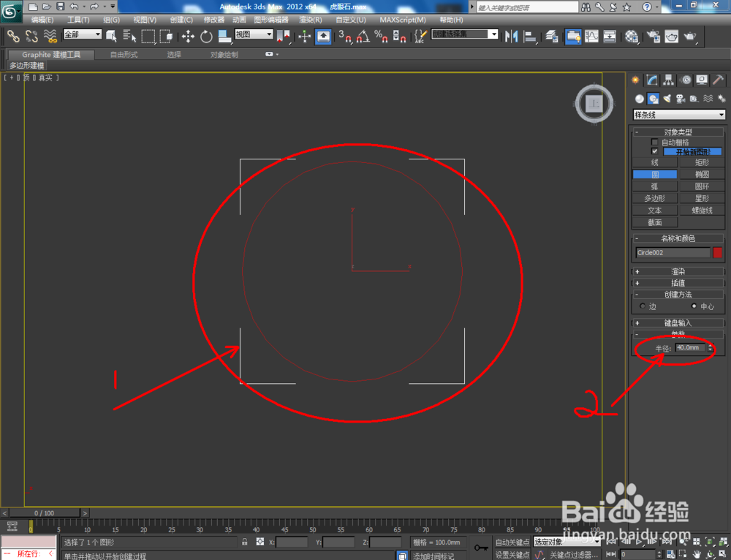Open the 修改器 menu
This screenshot has width=731, height=560.
click(214, 20)
